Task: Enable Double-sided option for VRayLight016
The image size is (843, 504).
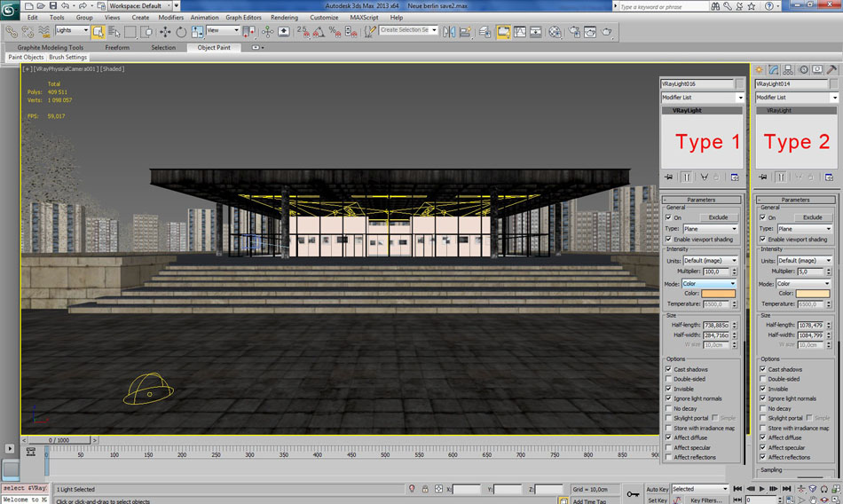Action: pos(669,379)
